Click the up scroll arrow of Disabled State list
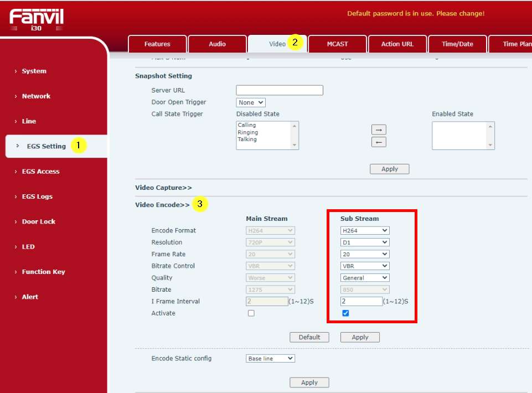Screen dimensions: 532x393 tap(294, 126)
